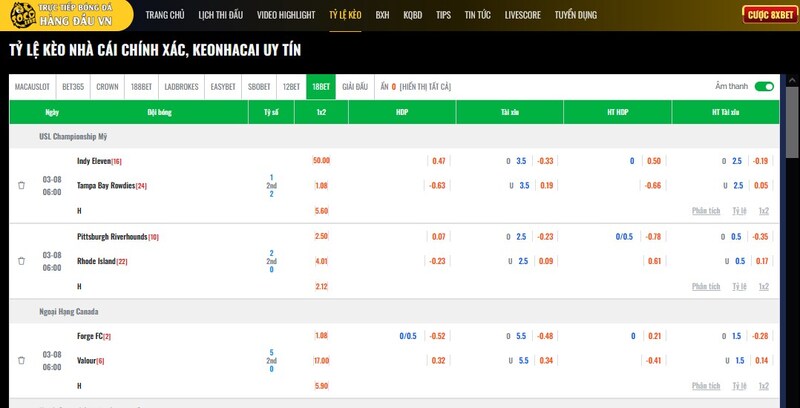Open Tỷ lệ link for Indy Eleven match
The image size is (800, 408).
tap(739, 211)
